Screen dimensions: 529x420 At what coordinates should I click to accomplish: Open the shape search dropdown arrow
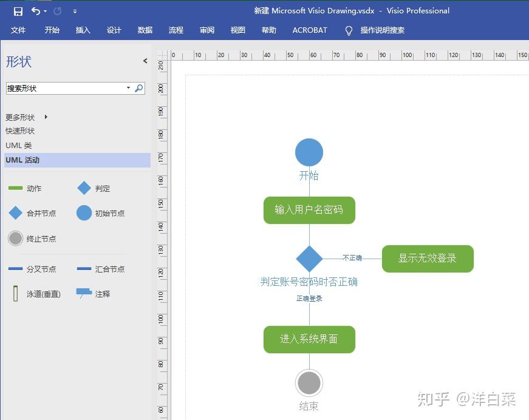pyautogui.click(x=128, y=88)
